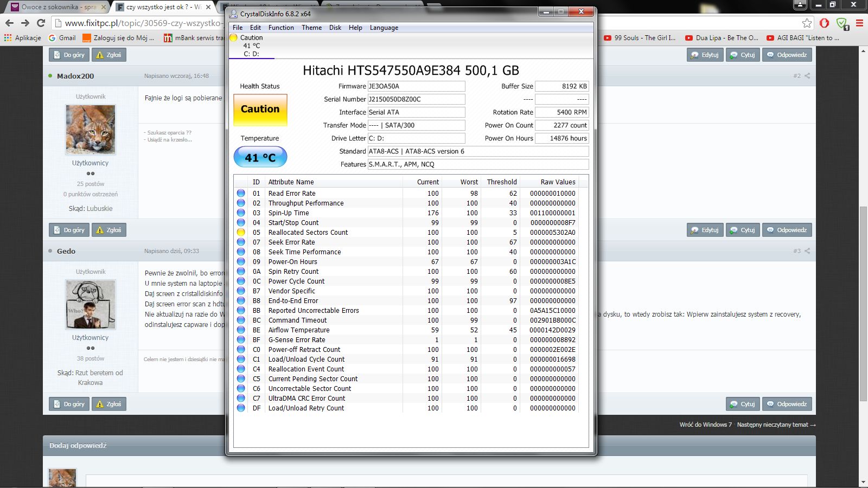Open Wróć do Windows 7 link

click(x=706, y=425)
